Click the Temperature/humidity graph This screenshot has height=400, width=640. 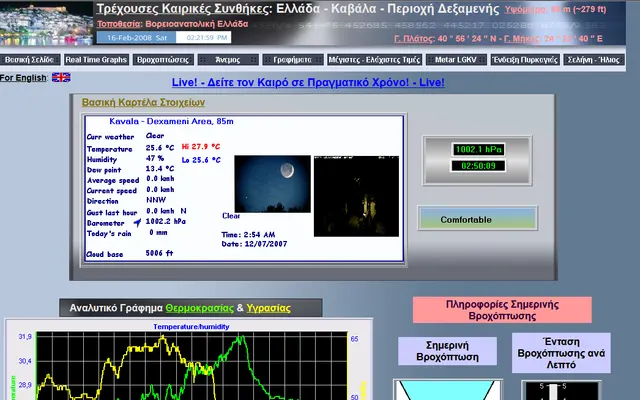[x=189, y=361]
